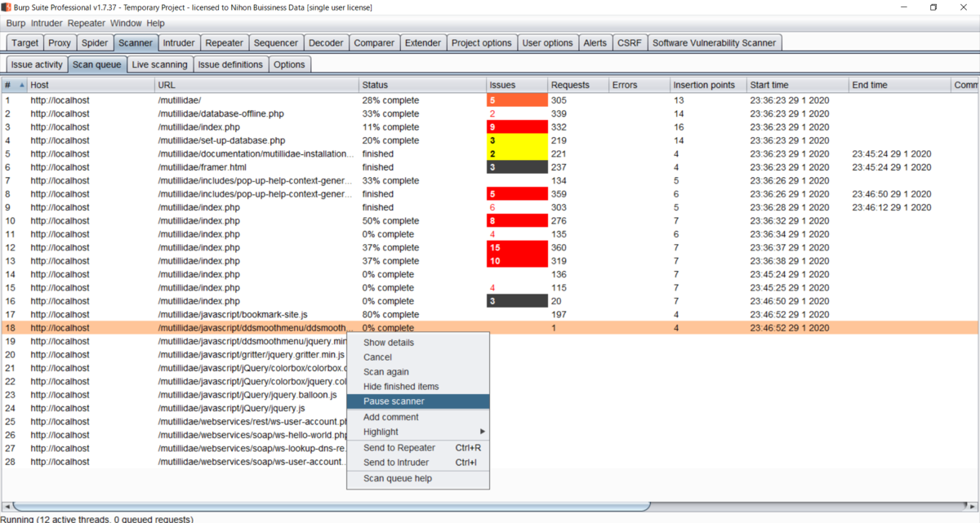
Task: Click dark issues cell showing 3 in row 6
Action: 517,167
